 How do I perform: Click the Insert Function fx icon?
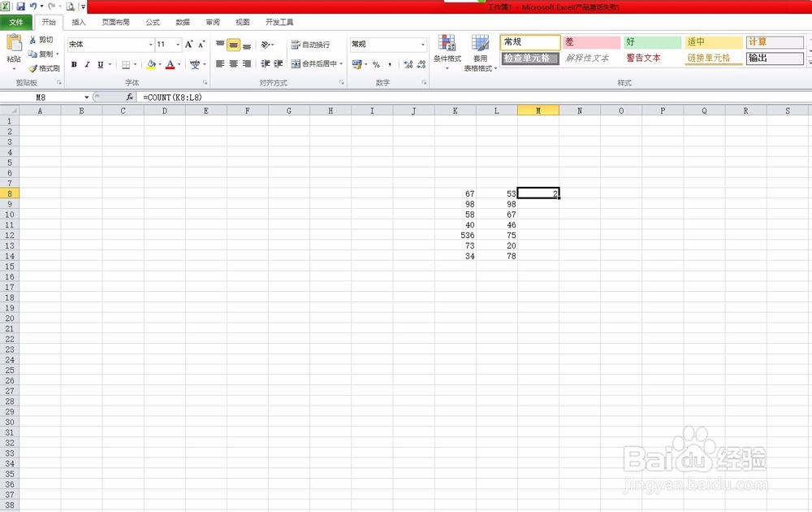coord(130,97)
